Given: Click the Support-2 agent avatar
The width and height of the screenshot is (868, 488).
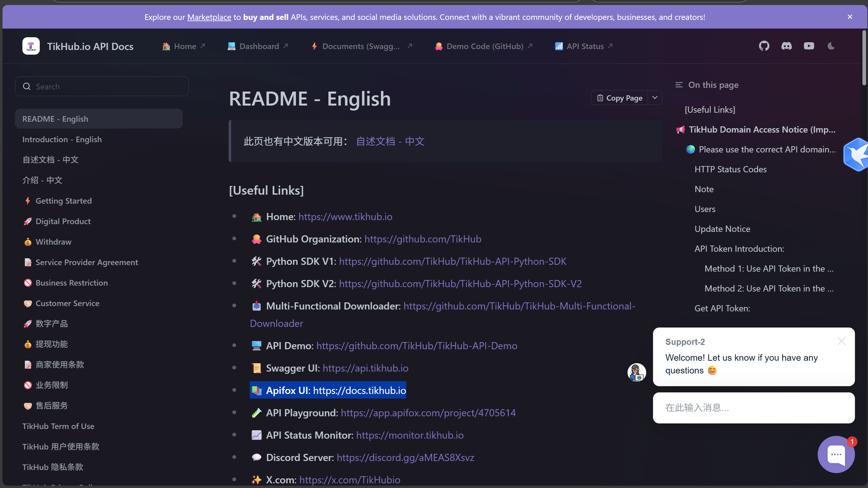Looking at the screenshot, I should pos(637,373).
